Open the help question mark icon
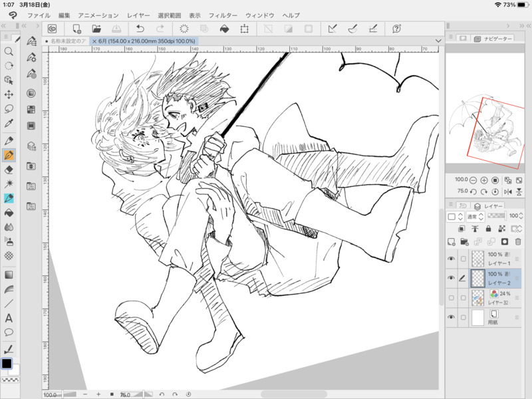This screenshot has width=532, height=399. [396, 29]
